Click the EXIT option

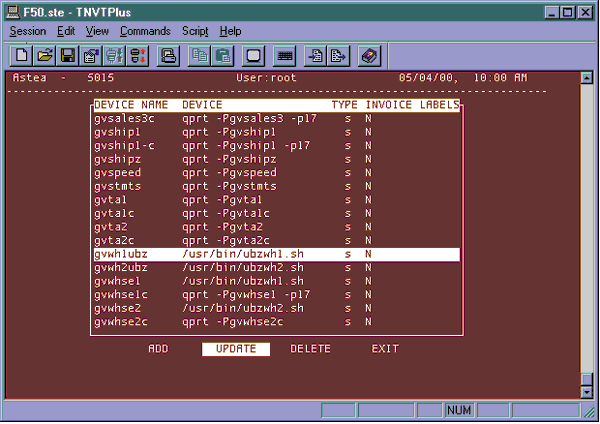385,349
